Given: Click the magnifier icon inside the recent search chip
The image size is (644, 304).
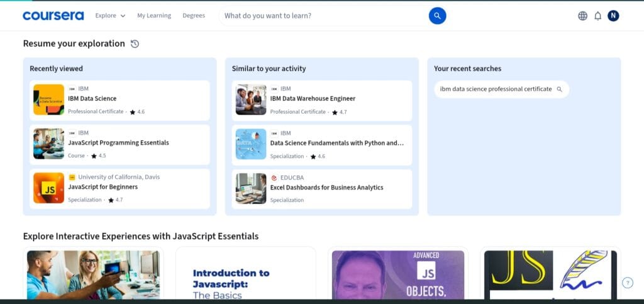Looking at the screenshot, I should coord(559,89).
